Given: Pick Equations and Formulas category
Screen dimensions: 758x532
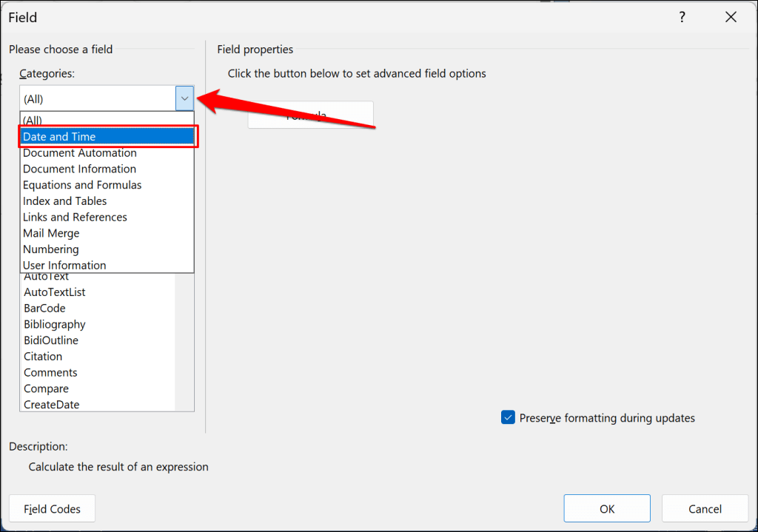Looking at the screenshot, I should click(82, 185).
